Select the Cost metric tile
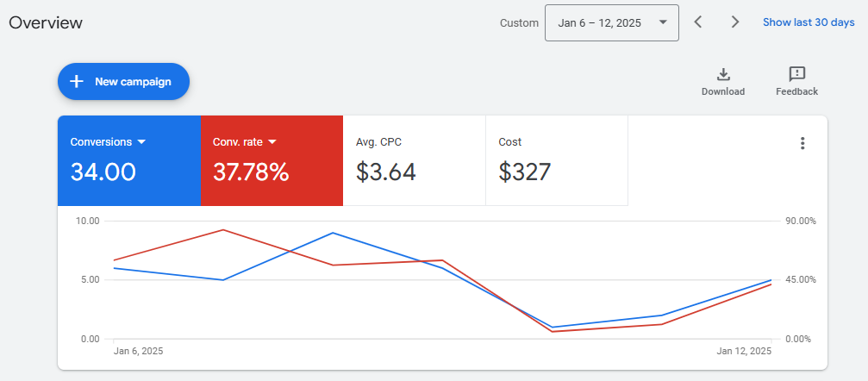The width and height of the screenshot is (868, 381). [x=556, y=161]
